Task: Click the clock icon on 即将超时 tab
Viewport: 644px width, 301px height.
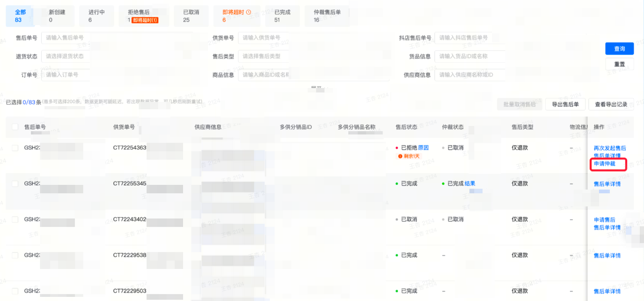Action: [248, 12]
